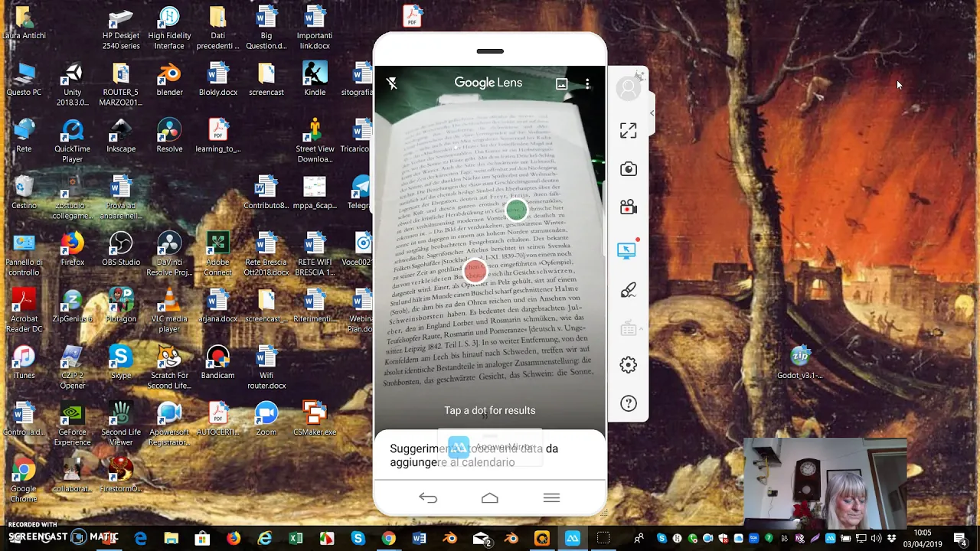Switch to ApowerMirror in the taskbar
This screenshot has width=980, height=551.
point(573,539)
